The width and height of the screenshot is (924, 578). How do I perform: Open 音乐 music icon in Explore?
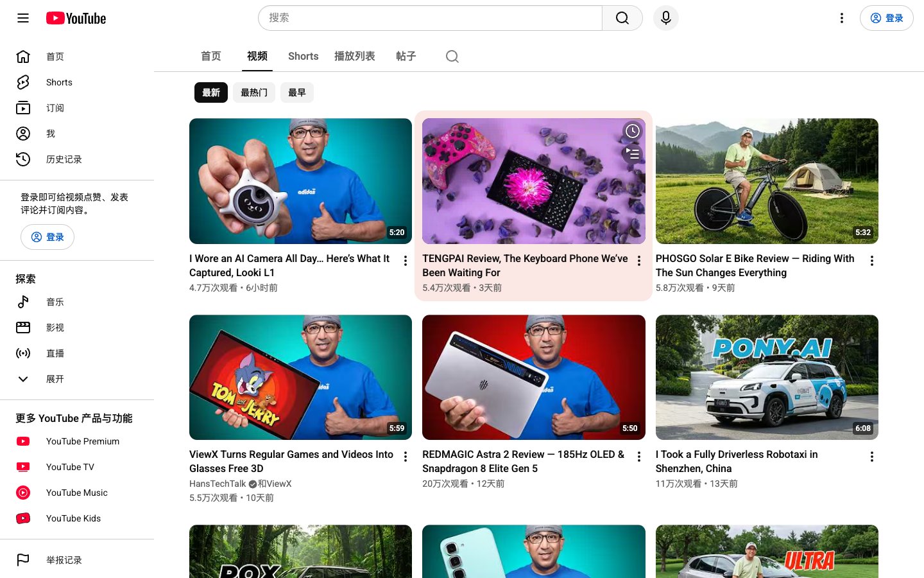(x=23, y=302)
